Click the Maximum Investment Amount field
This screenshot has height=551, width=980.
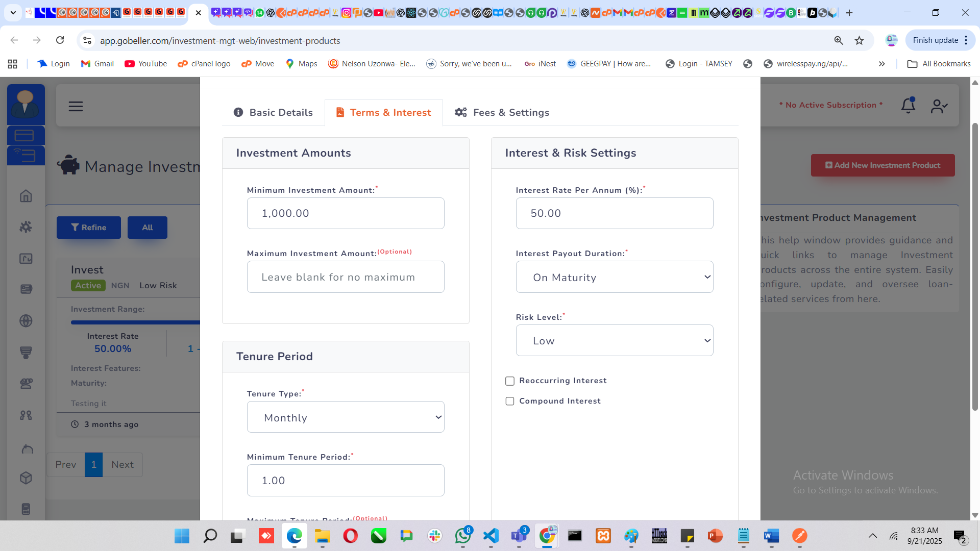pos(346,277)
